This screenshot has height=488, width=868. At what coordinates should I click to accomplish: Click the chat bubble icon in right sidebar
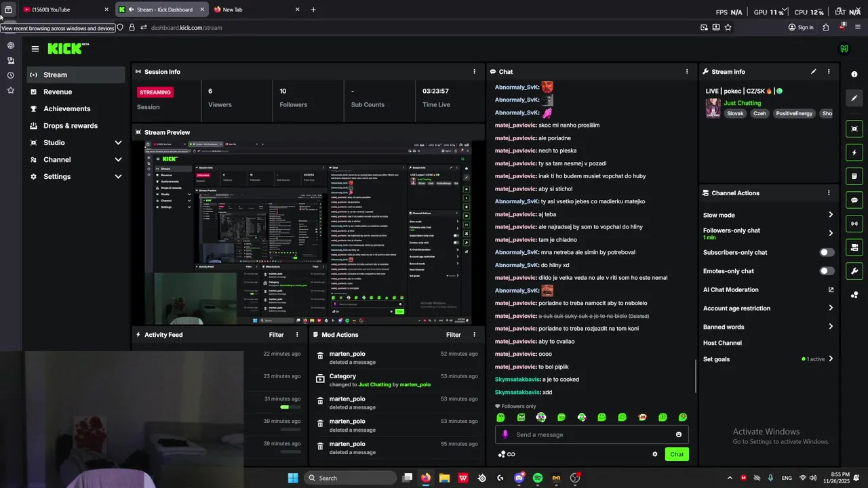(x=854, y=200)
